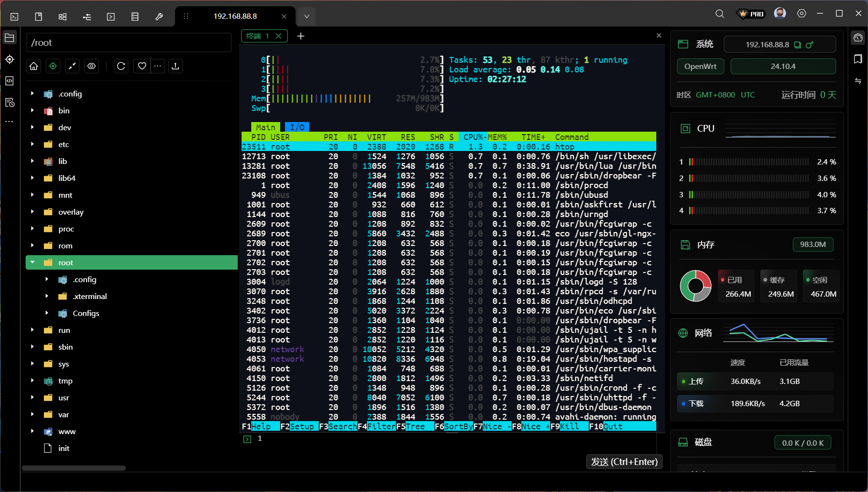Switch to the I/O tab in htop
Viewport: 868px width, 492px height.
(x=297, y=127)
